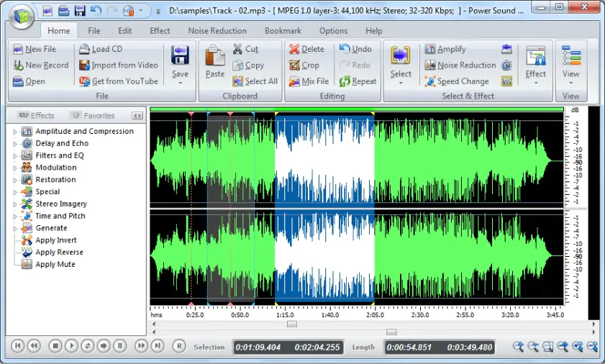Image resolution: width=605 pixels, height=364 pixels.
Task: Open Mix File tool
Action: point(309,81)
